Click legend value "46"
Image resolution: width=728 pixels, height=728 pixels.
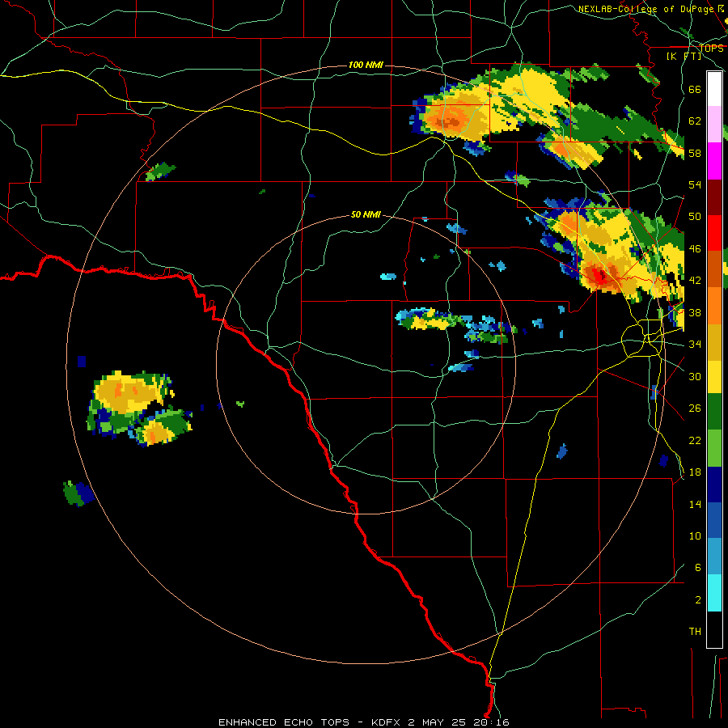coord(695,248)
